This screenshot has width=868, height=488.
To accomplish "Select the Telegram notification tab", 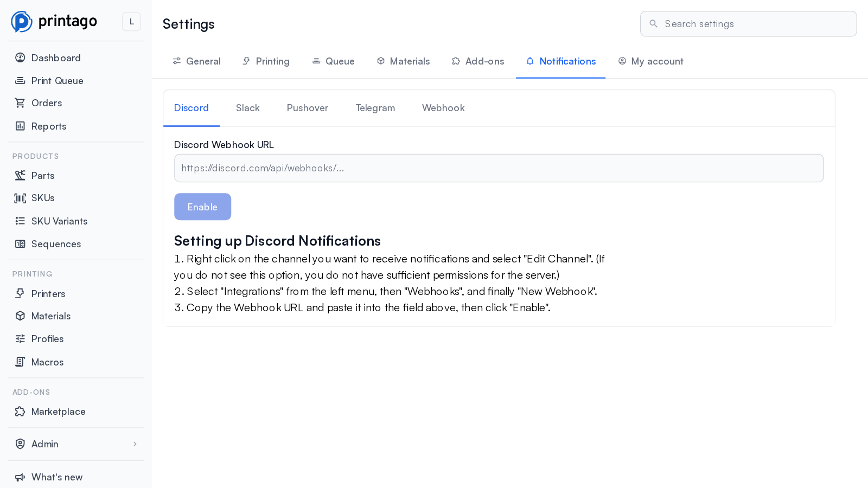I will point(375,108).
